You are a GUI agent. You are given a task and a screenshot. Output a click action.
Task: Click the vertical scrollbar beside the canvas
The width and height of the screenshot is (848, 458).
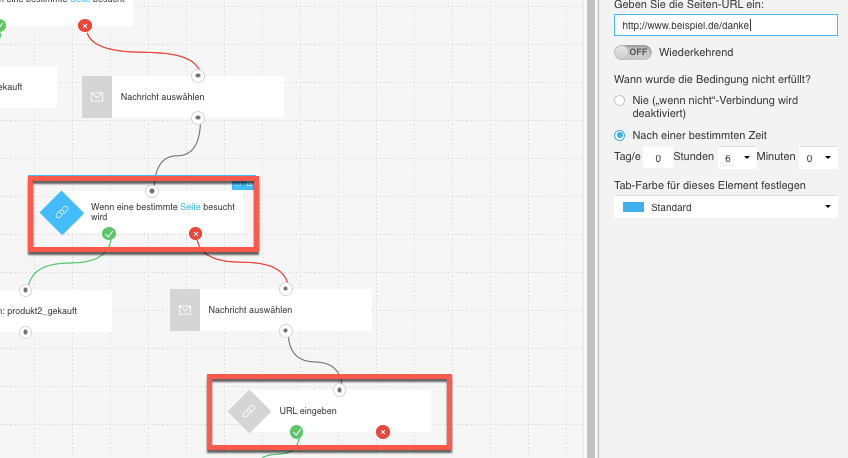(591, 229)
